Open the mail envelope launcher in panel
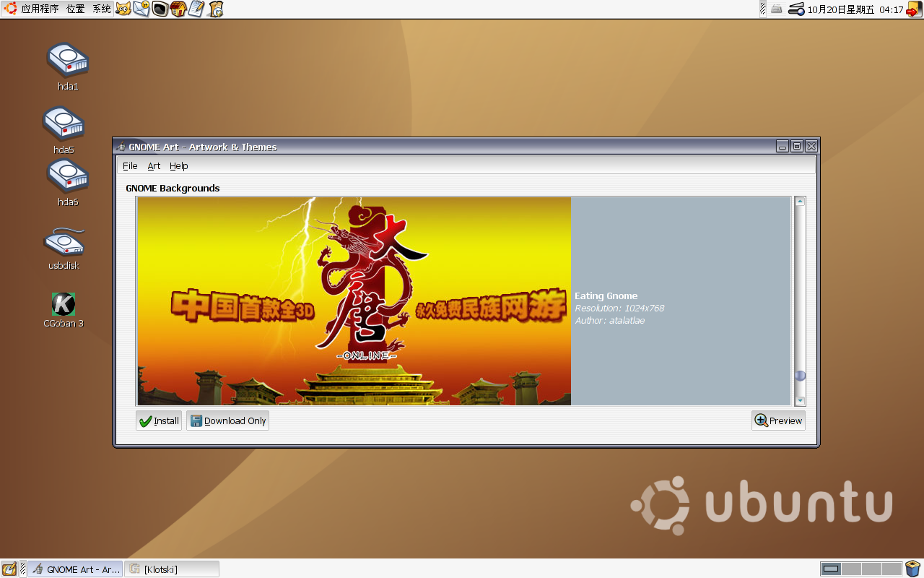 [x=141, y=9]
